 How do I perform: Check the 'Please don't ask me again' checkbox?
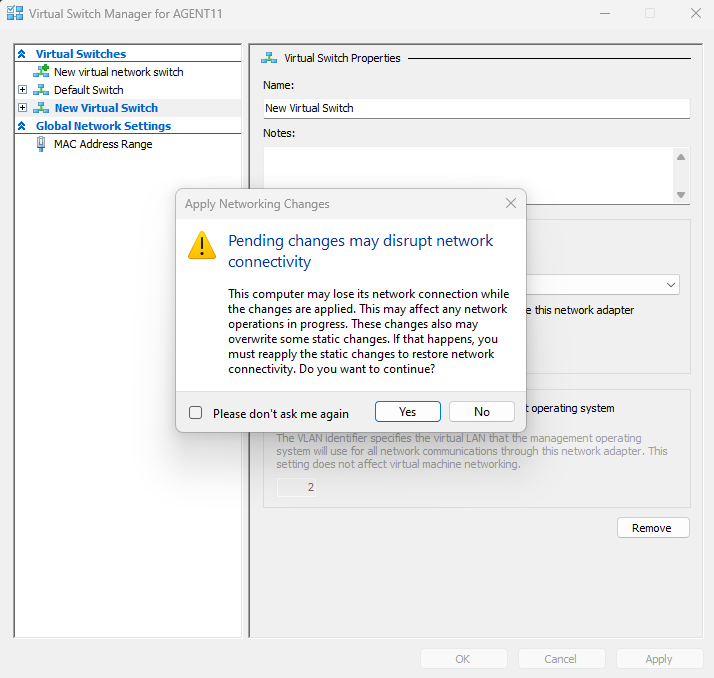[196, 413]
